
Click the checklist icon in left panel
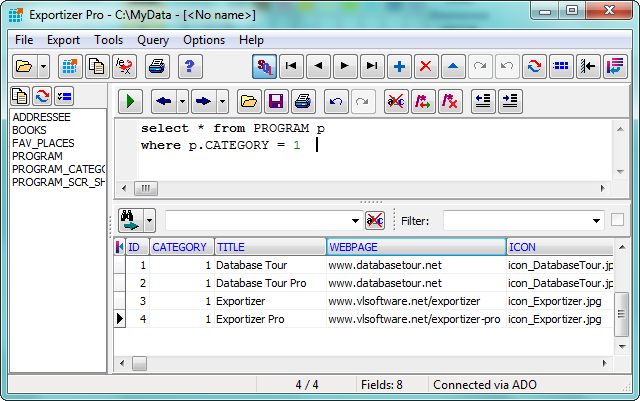click(x=64, y=96)
